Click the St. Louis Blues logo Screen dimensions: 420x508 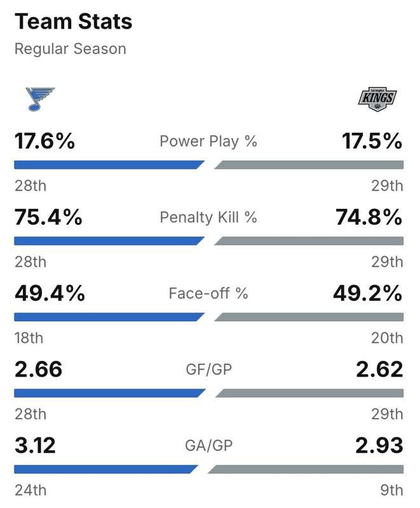pos(40,99)
